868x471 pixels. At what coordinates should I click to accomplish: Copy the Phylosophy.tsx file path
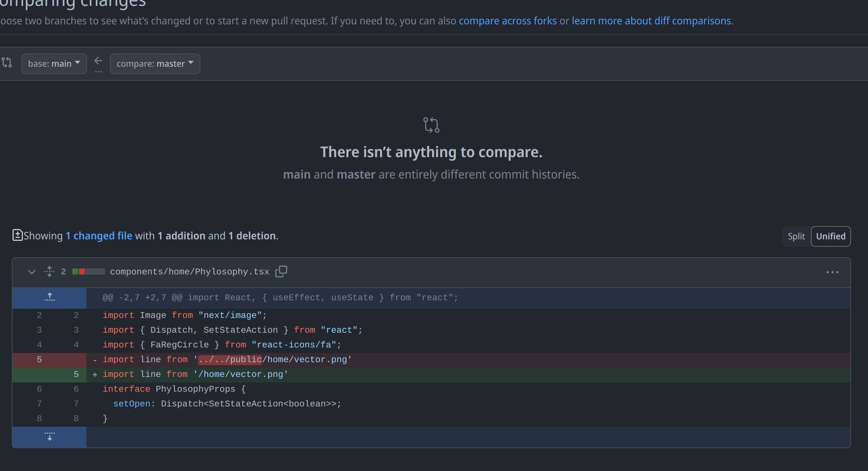pyautogui.click(x=281, y=271)
